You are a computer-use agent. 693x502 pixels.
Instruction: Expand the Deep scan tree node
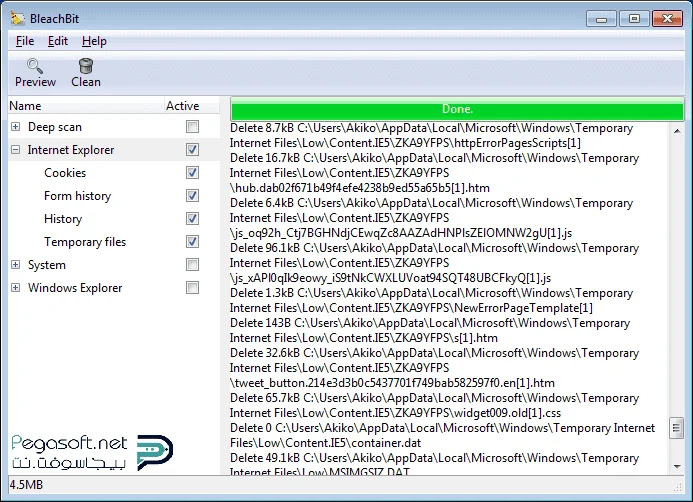point(15,127)
